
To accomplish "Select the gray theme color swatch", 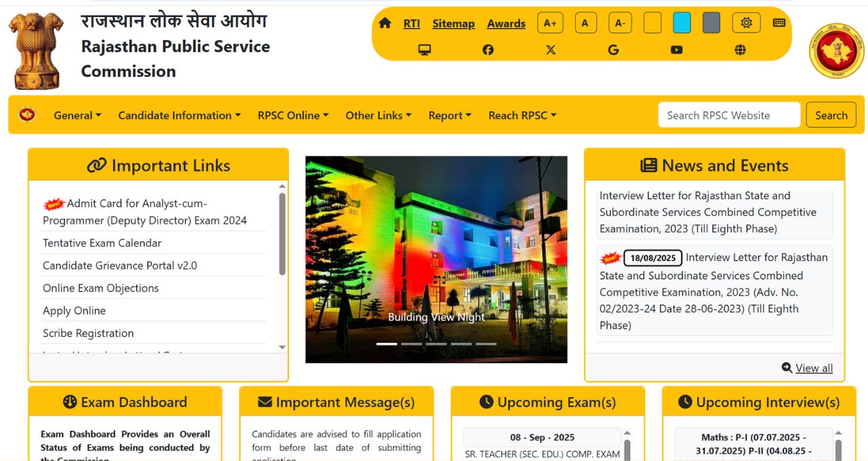I will pyautogui.click(x=711, y=23).
